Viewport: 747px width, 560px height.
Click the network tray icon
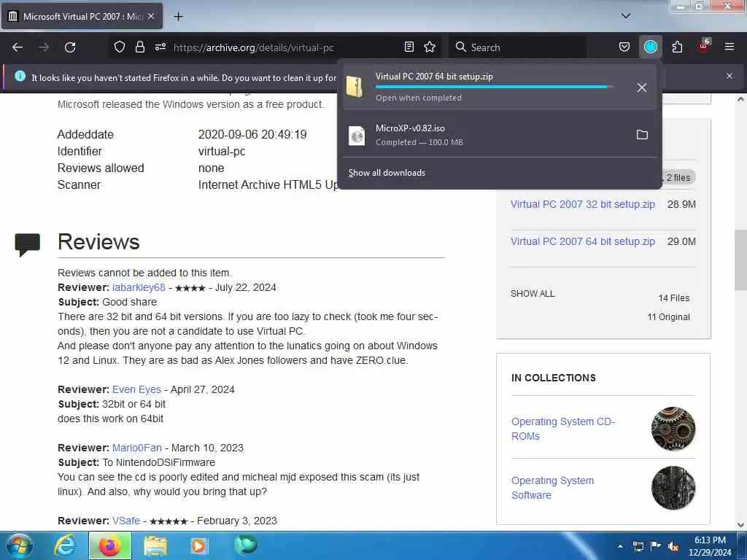638,546
